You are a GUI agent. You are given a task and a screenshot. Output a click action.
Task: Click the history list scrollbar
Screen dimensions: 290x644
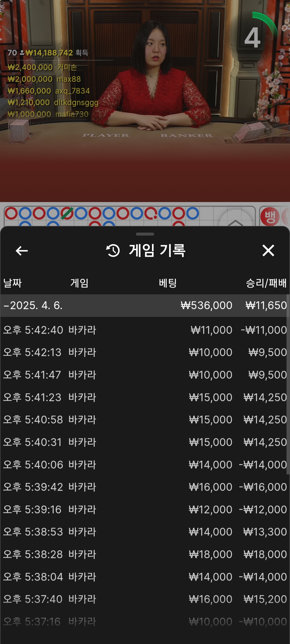(288, 384)
